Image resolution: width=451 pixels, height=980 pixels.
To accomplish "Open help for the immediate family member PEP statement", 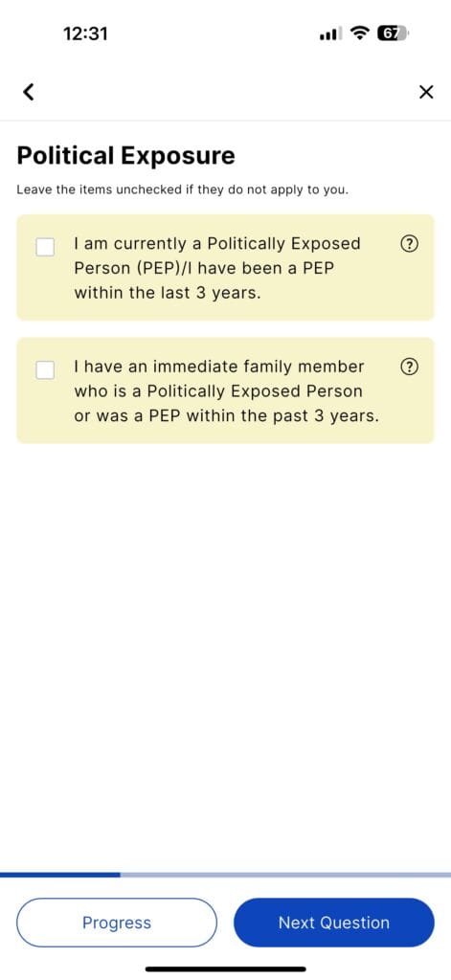I will 407,367.
